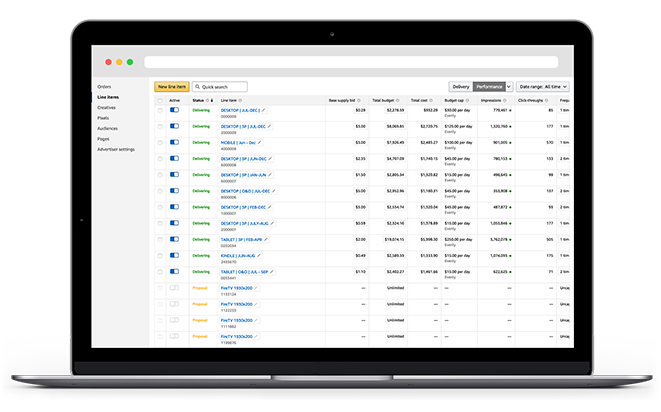
Task: Open Pixels from the sidebar
Action: click(103, 118)
